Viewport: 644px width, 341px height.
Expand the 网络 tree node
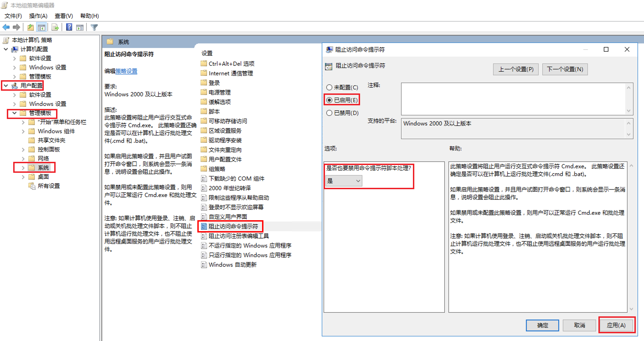tap(23, 158)
